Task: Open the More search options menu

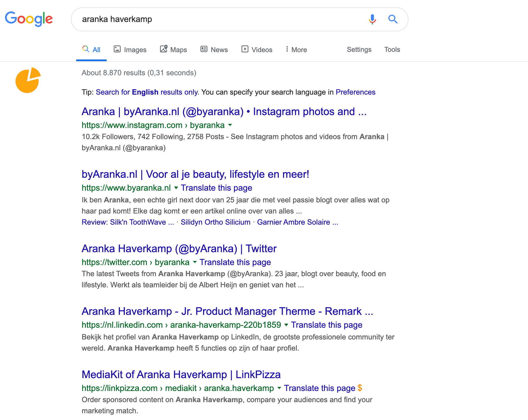Action: [x=296, y=49]
